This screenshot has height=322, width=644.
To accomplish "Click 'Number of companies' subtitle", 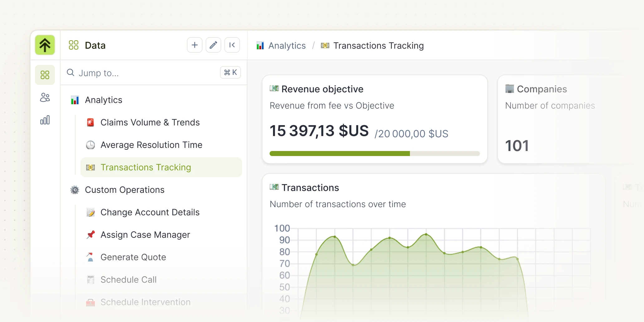I will click(550, 105).
